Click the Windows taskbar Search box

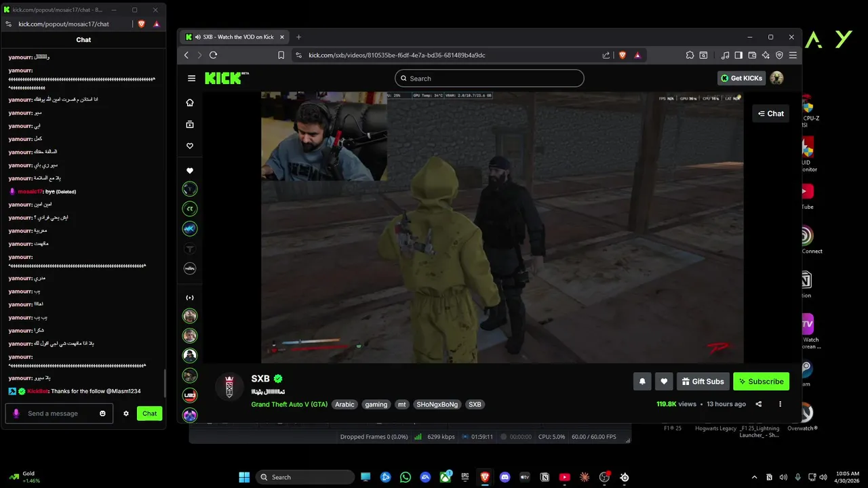tap(305, 477)
